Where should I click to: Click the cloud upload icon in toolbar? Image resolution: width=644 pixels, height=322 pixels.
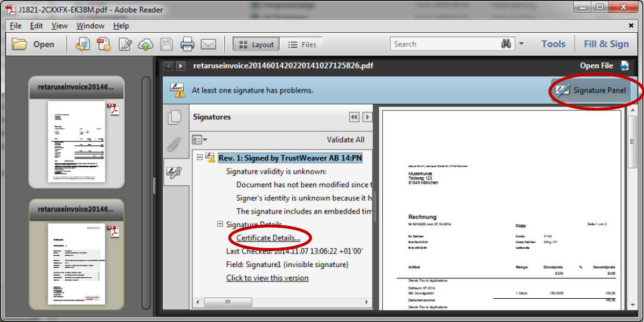pyautogui.click(x=145, y=44)
